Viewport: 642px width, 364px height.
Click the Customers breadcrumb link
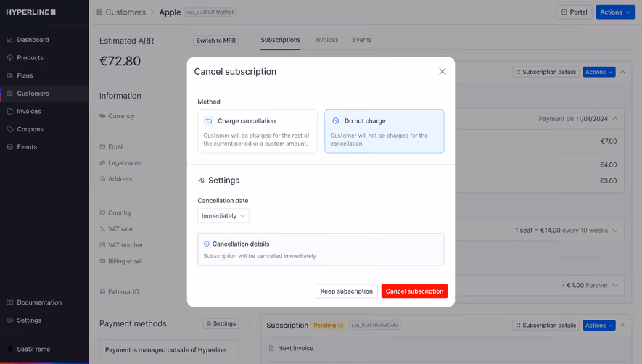125,12
